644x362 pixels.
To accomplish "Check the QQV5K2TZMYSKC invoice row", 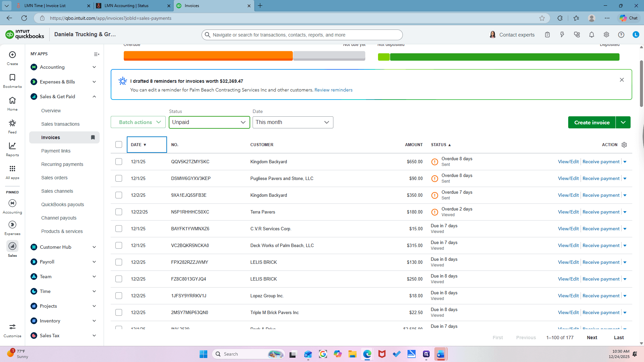I will [119, 162].
